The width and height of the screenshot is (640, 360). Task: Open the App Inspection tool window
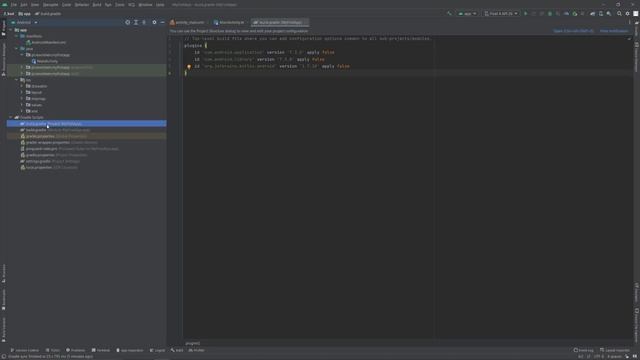pyautogui.click(x=130, y=350)
